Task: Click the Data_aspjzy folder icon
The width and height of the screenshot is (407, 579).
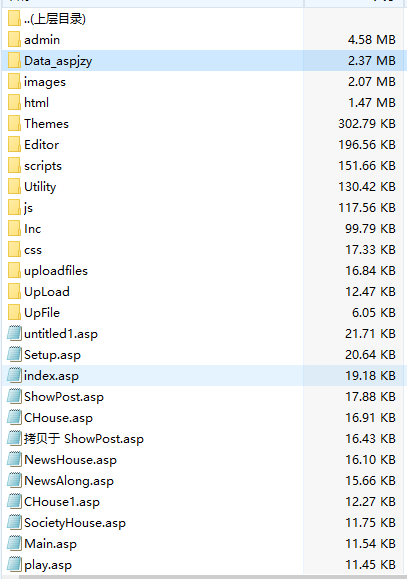Action: (x=14, y=61)
